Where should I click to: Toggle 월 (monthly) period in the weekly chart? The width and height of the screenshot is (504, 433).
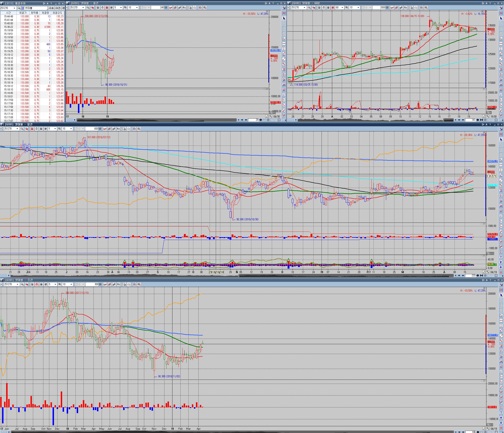click(41, 284)
